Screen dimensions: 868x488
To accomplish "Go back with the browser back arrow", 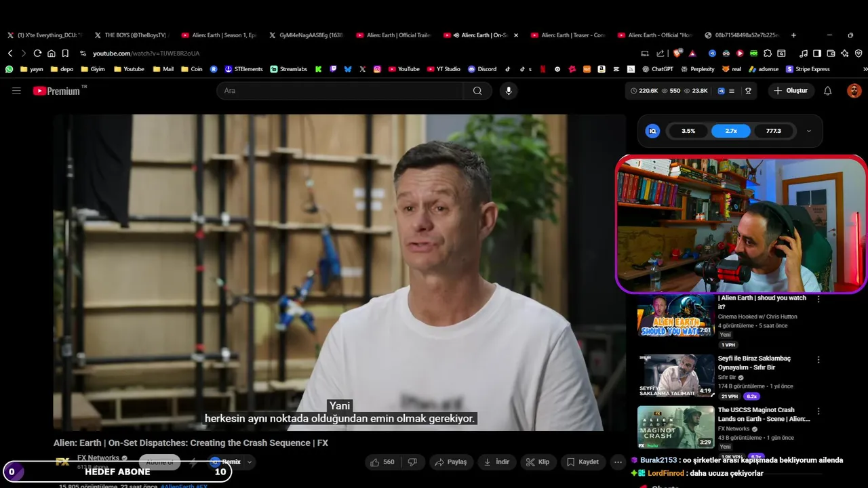I will tap(10, 54).
